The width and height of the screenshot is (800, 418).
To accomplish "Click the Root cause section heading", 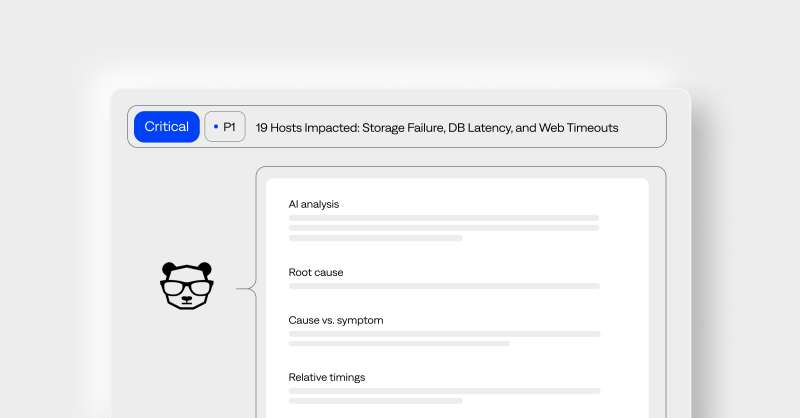I will click(316, 272).
